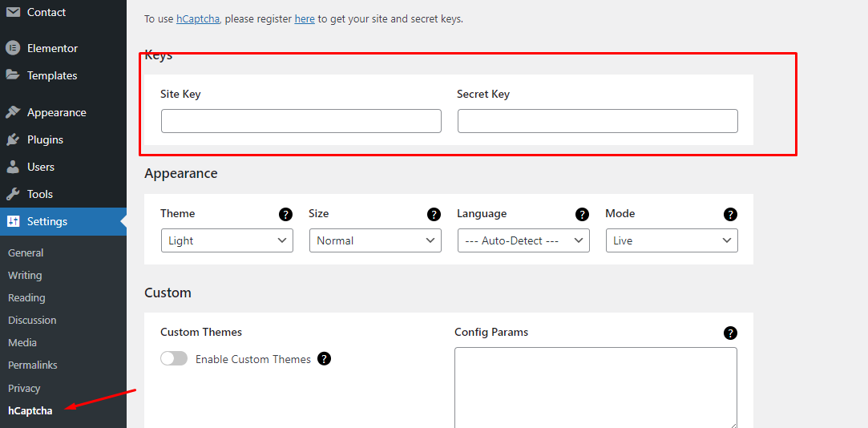Open the Appearance sidebar menu
Screen dimensions: 868x428
[x=63, y=112]
